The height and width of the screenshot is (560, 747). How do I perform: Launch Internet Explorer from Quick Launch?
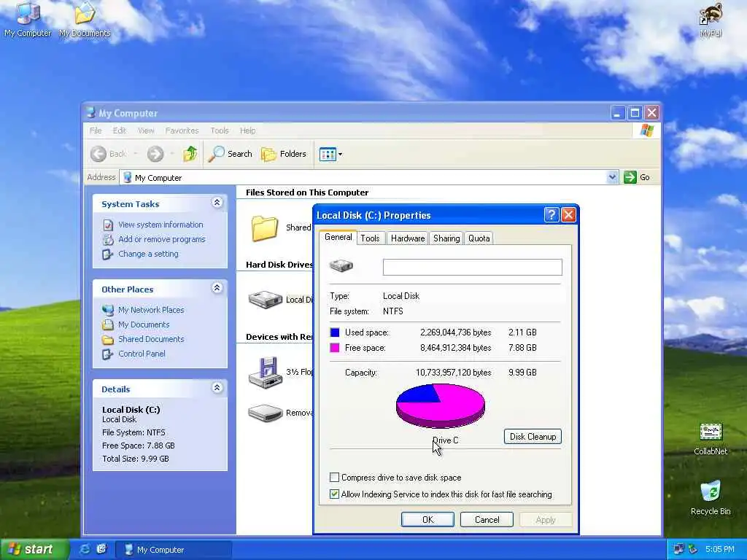coord(85,549)
